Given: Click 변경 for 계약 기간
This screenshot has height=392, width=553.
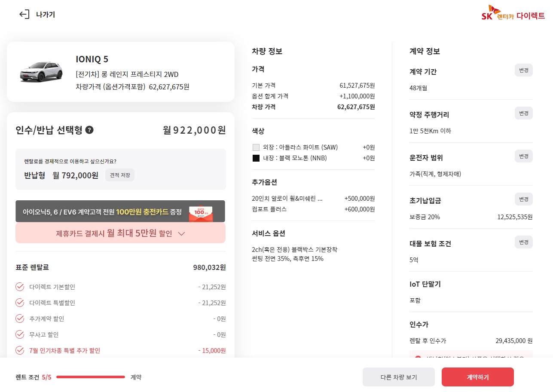Looking at the screenshot, I should (x=523, y=70).
